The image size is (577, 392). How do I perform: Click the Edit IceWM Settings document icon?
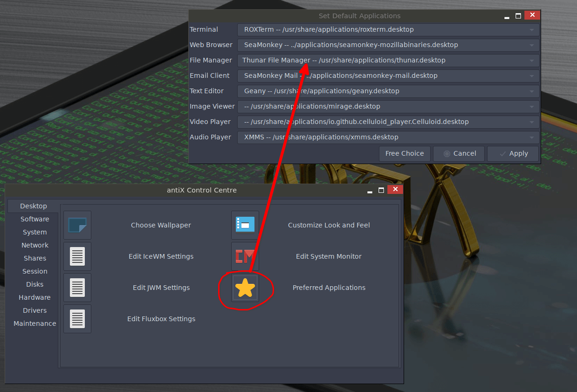[x=77, y=256]
